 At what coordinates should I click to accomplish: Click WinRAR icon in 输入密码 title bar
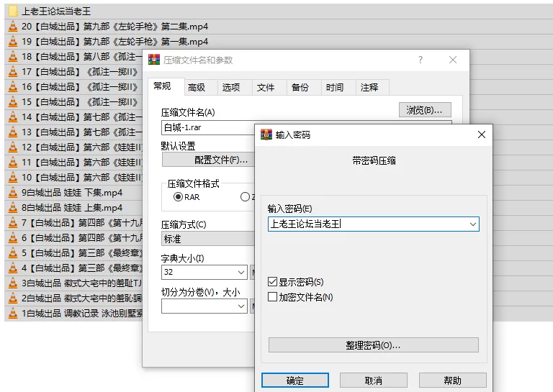(x=266, y=135)
